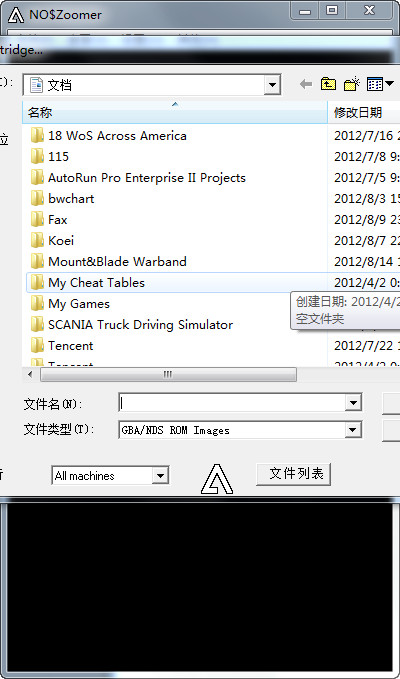
Task: Select the Fax folder icon
Action: tap(38, 220)
